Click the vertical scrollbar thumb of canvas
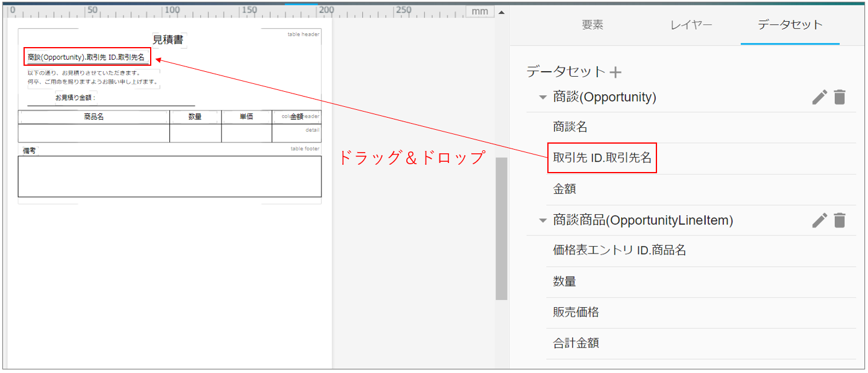This screenshot has width=868, height=373. (x=501, y=228)
